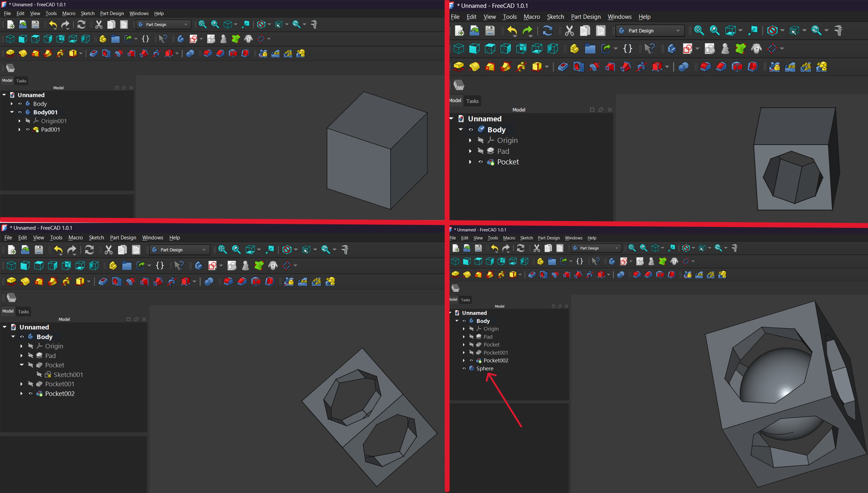Open the Sketch menu in the bottom-left window
The height and width of the screenshot is (493, 868).
(96, 237)
